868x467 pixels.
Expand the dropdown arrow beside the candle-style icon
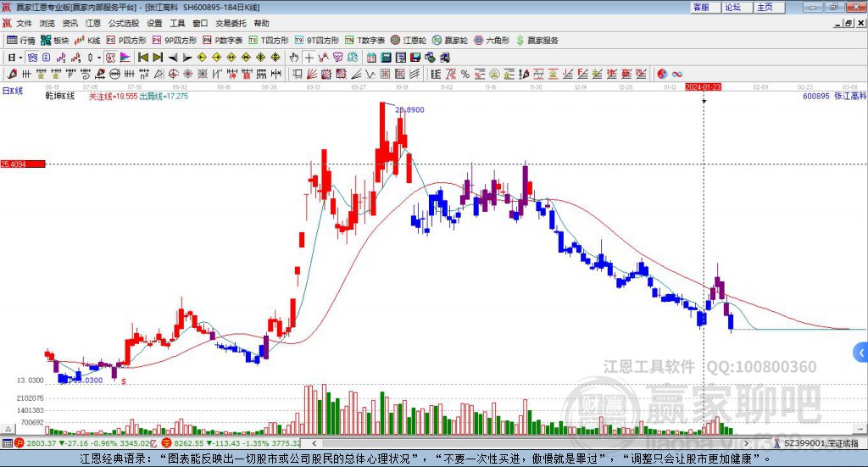click(99, 58)
